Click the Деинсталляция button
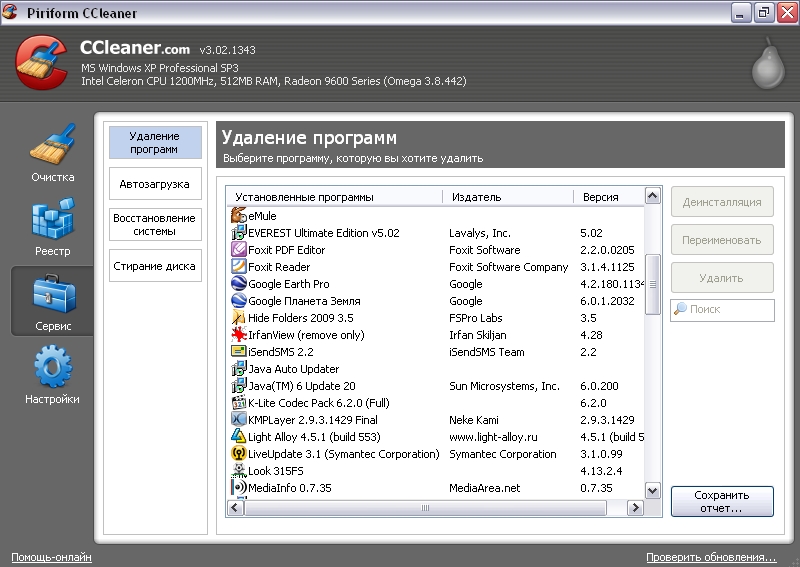The width and height of the screenshot is (800, 567). point(722,202)
